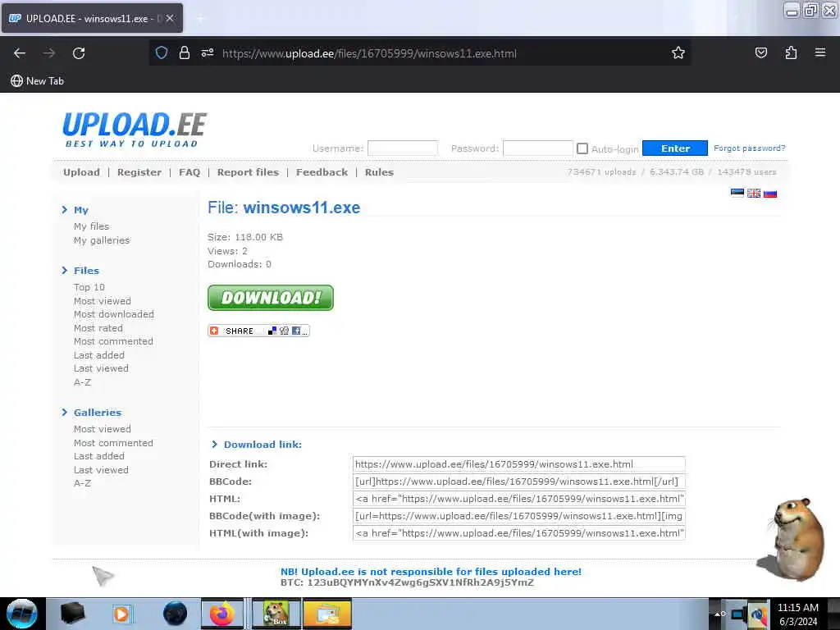Click the browser forward arrow
Viewport: 840px width, 630px height.
coord(49,53)
